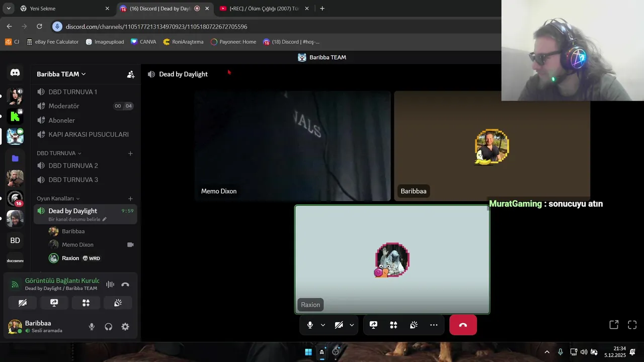Collapse the DBD TURNUVA category
644x362 pixels.
pos(59,153)
